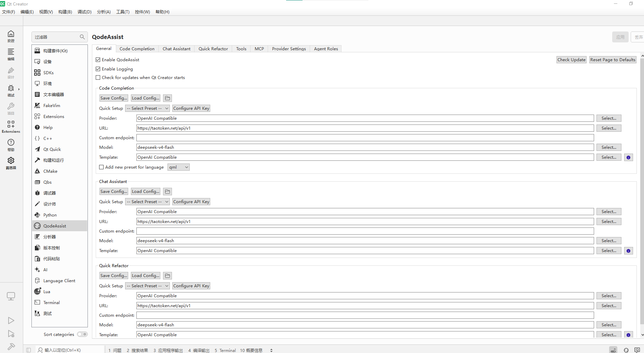Toggle Enable QodeAssist checkbox
The height and width of the screenshot is (353, 644).
tap(98, 60)
